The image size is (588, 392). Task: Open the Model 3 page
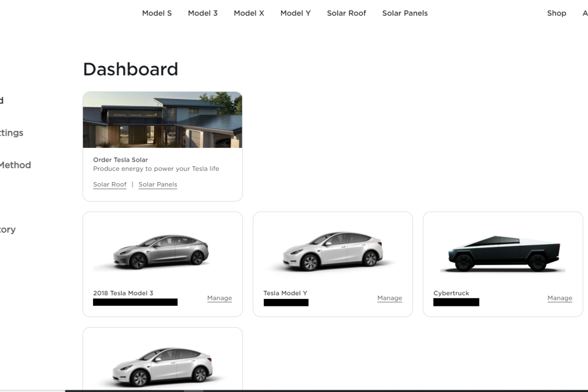tap(203, 13)
